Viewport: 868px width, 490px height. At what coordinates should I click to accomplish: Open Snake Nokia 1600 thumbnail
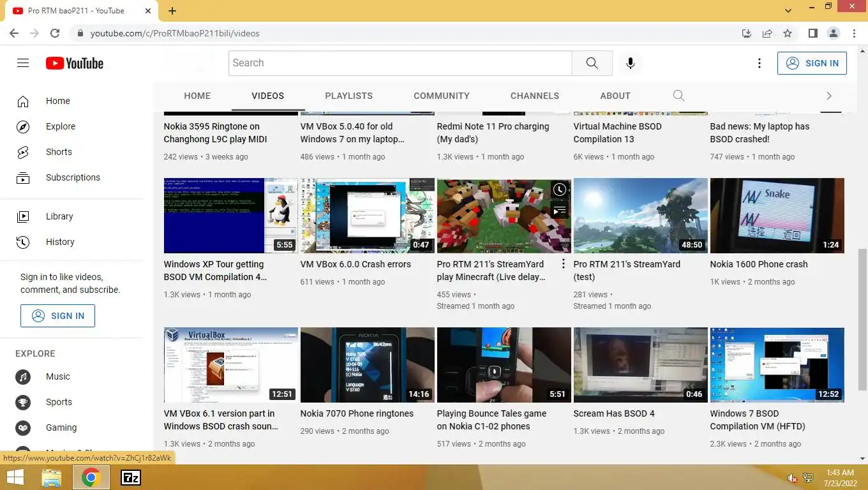[x=777, y=216]
